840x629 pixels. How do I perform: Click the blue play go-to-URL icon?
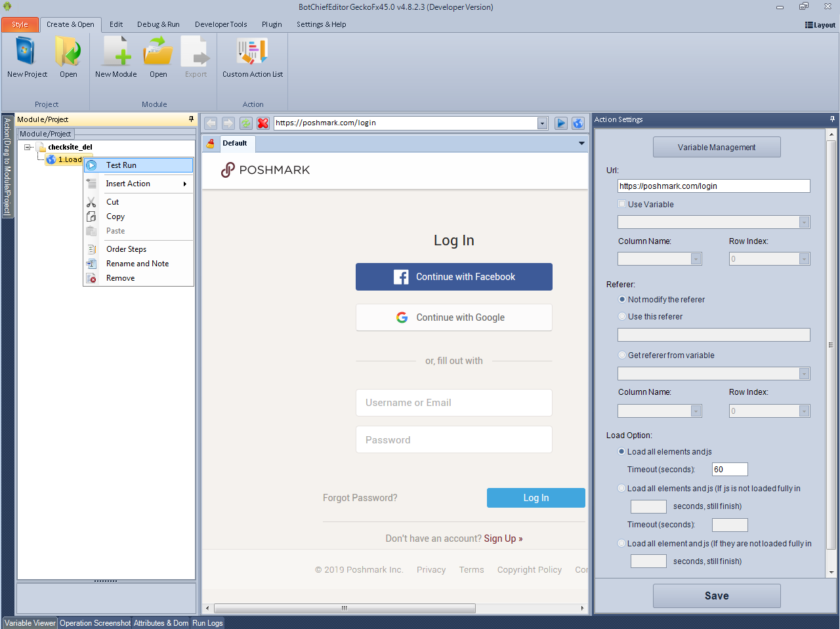(560, 123)
